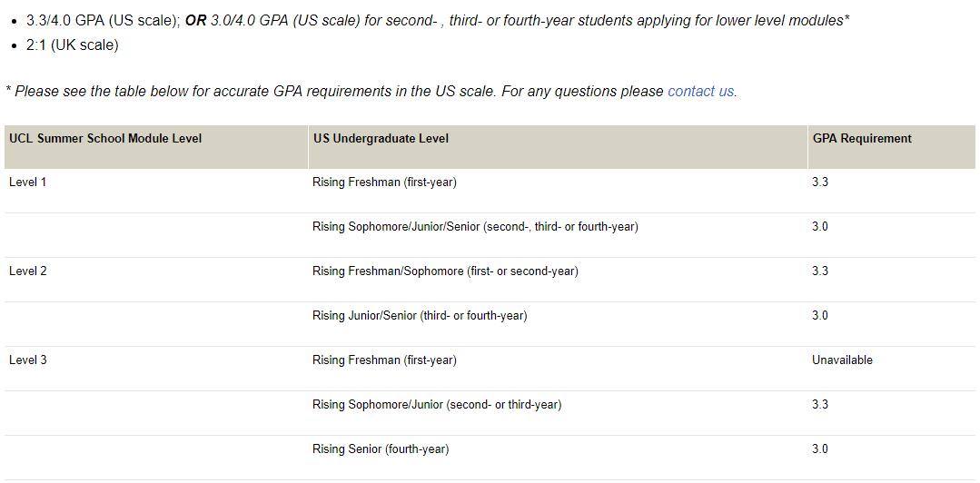Click Rising Freshman/Sophomore (first- or second-year) cell

coord(445,271)
